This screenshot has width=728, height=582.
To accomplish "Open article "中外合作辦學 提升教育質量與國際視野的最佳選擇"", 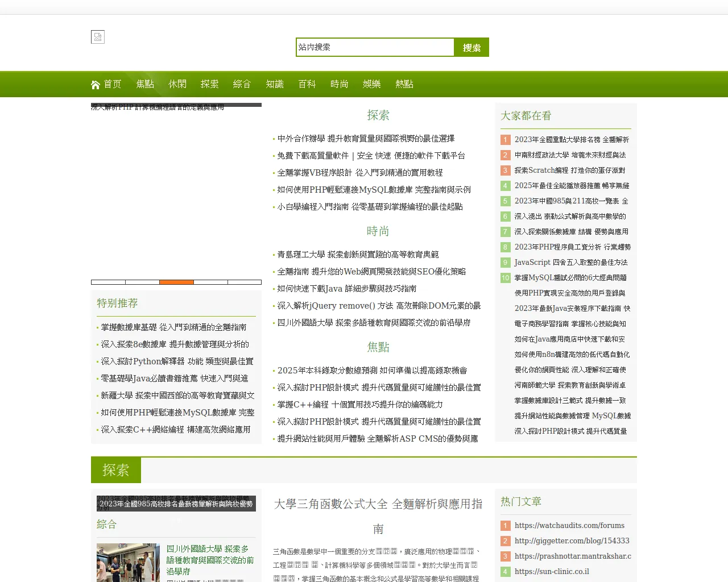I will 366,139.
